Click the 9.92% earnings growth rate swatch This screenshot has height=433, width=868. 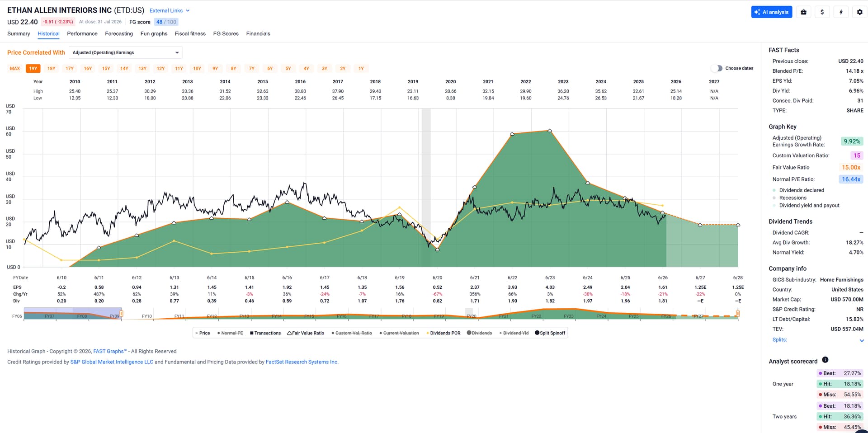pos(852,141)
